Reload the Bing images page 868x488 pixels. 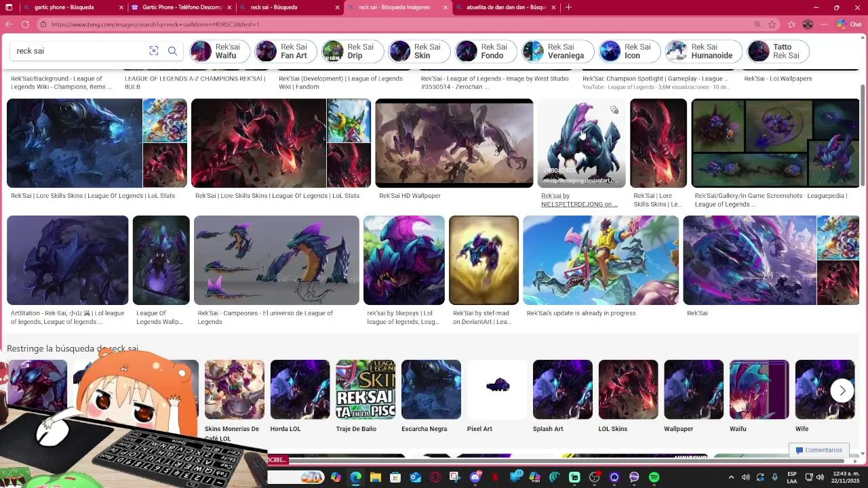pyautogui.click(x=25, y=24)
